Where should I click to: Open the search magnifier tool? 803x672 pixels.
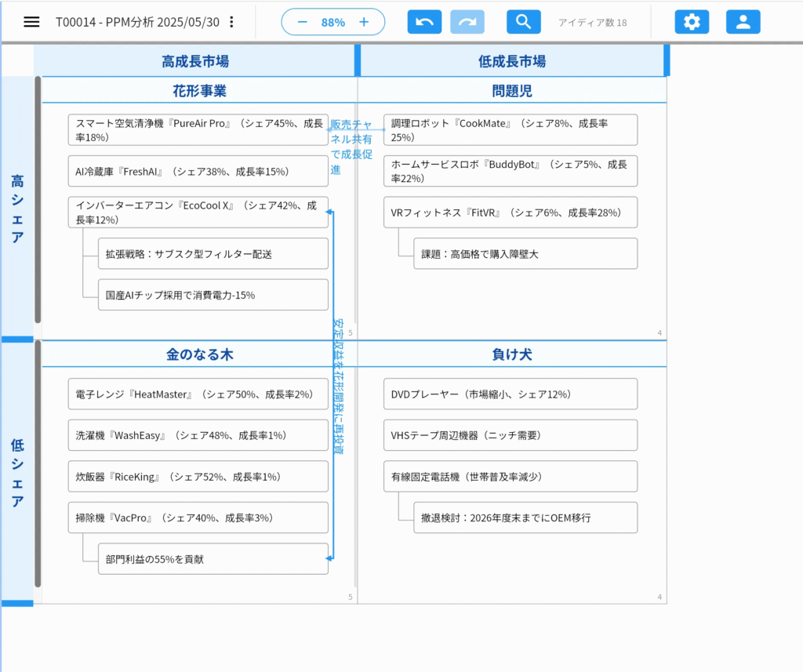[x=524, y=22]
